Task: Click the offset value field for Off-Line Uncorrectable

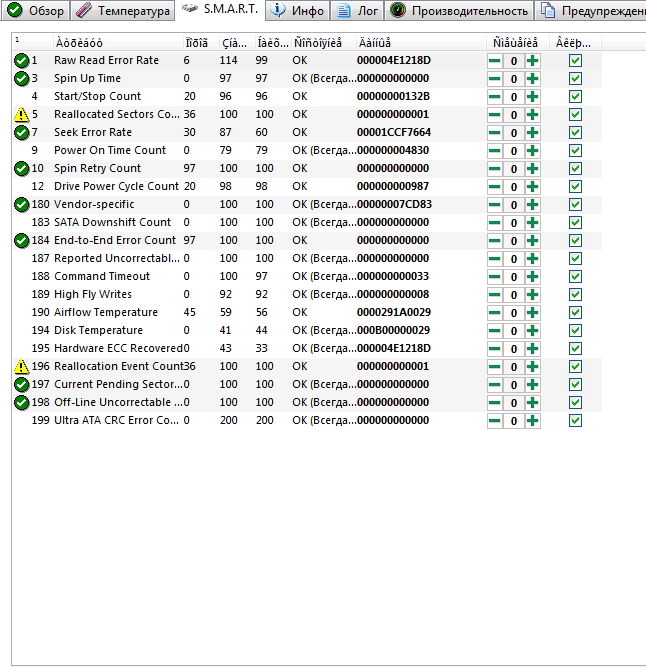Action: coord(514,402)
